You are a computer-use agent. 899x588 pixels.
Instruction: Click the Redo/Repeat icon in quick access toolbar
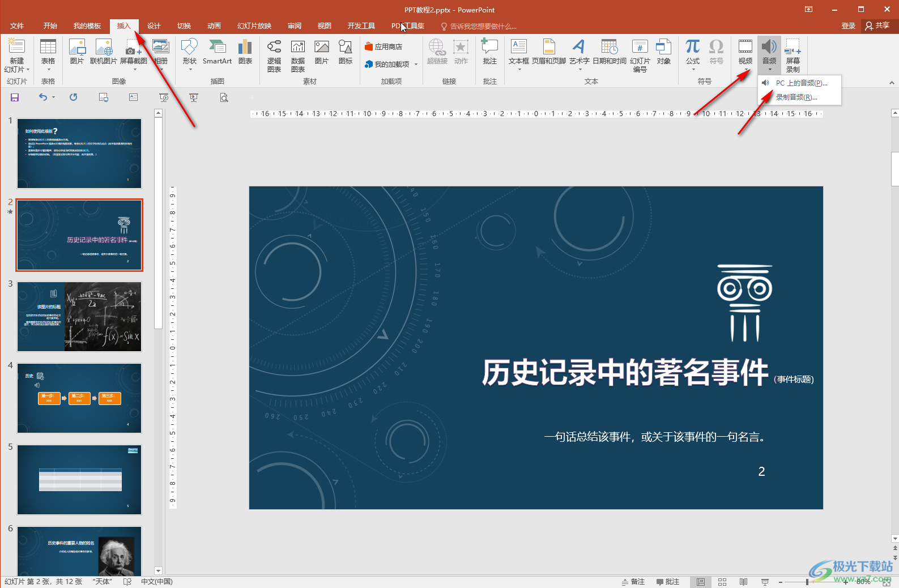click(73, 97)
